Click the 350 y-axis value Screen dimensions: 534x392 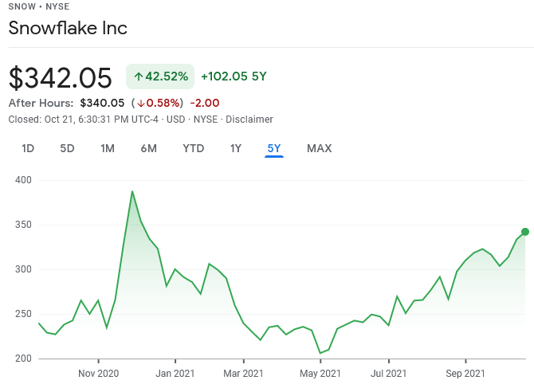point(23,225)
